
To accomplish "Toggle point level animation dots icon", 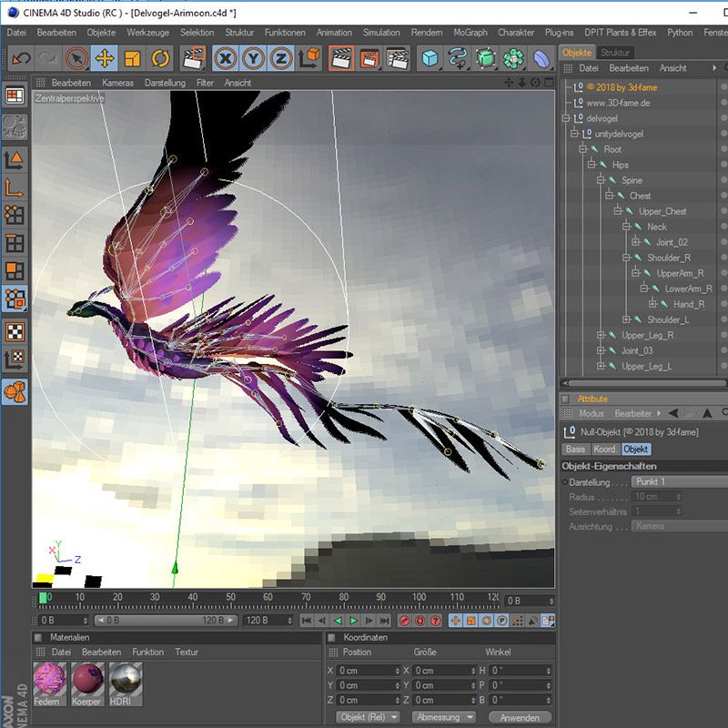I will tap(517, 621).
